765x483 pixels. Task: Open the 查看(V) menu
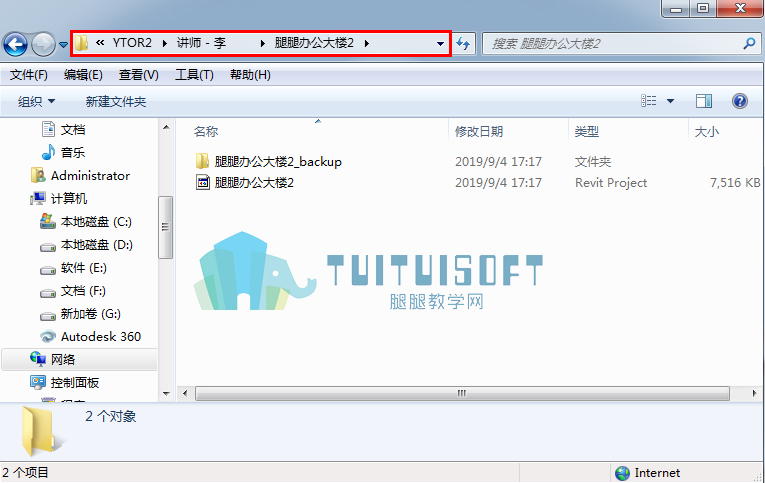coord(139,75)
